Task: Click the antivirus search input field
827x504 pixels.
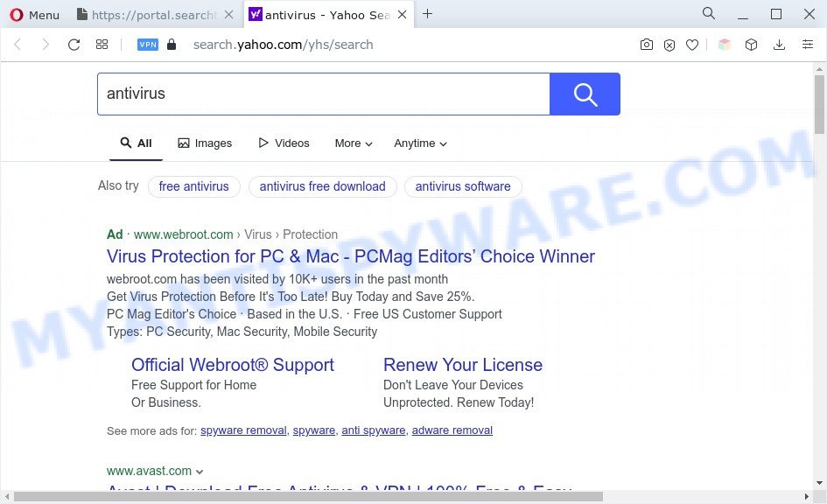Action: [323, 94]
